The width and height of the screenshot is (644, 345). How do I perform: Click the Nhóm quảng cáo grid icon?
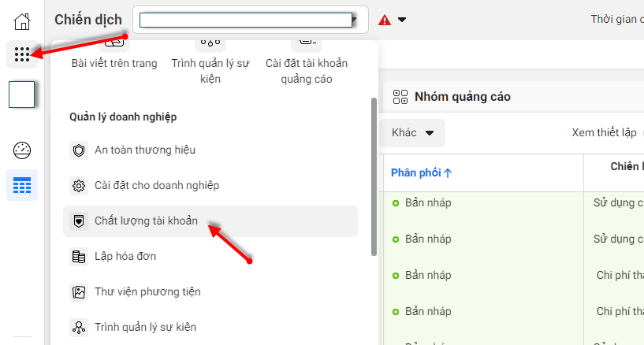(400, 97)
